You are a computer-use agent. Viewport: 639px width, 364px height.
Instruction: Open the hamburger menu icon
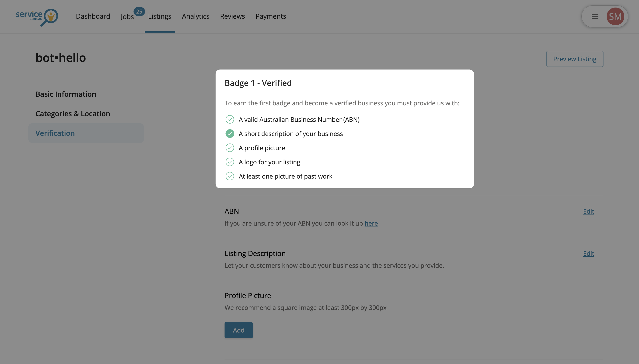click(x=595, y=16)
